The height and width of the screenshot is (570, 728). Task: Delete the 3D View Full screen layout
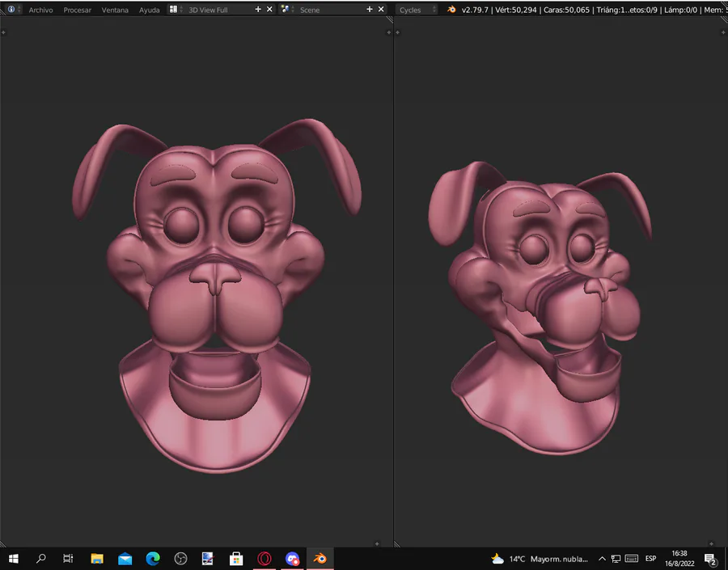pos(269,9)
